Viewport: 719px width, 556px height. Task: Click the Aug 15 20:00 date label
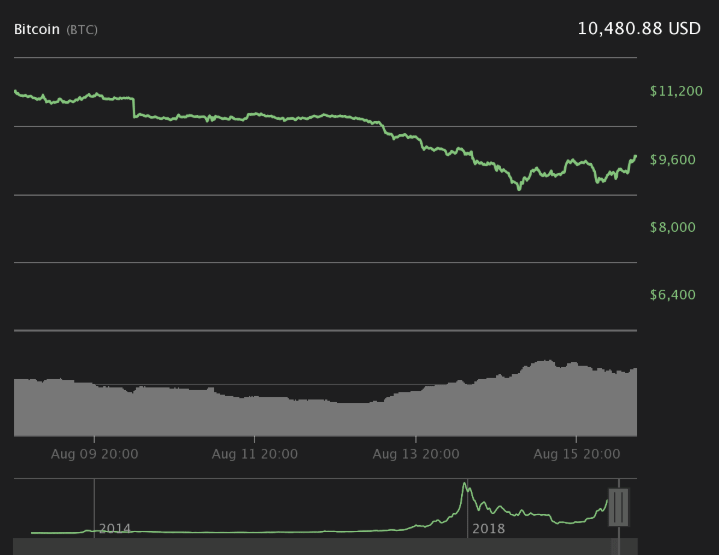pos(576,454)
